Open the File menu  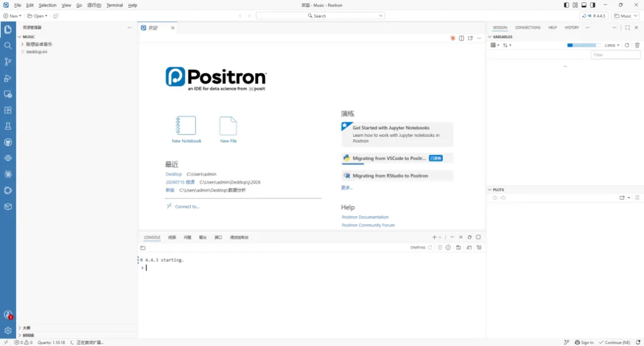[17, 5]
